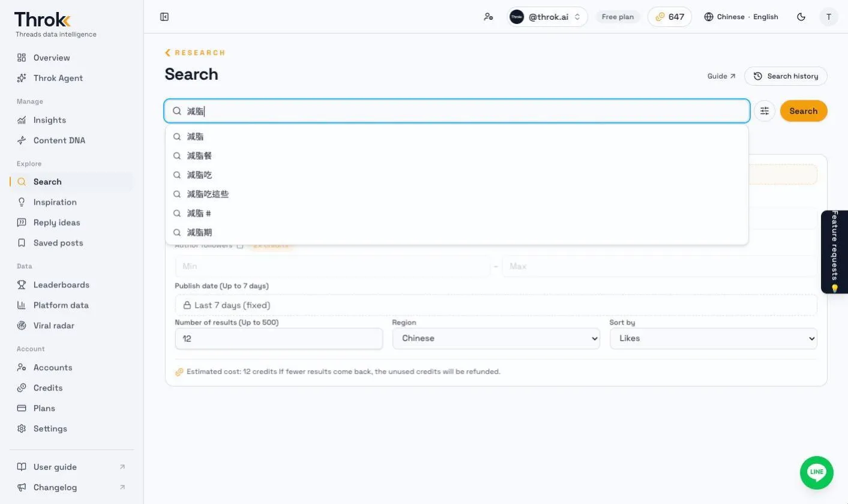Screen dimensions: 848x504
Task: Go to Leaderboards
Action: (72, 285)
